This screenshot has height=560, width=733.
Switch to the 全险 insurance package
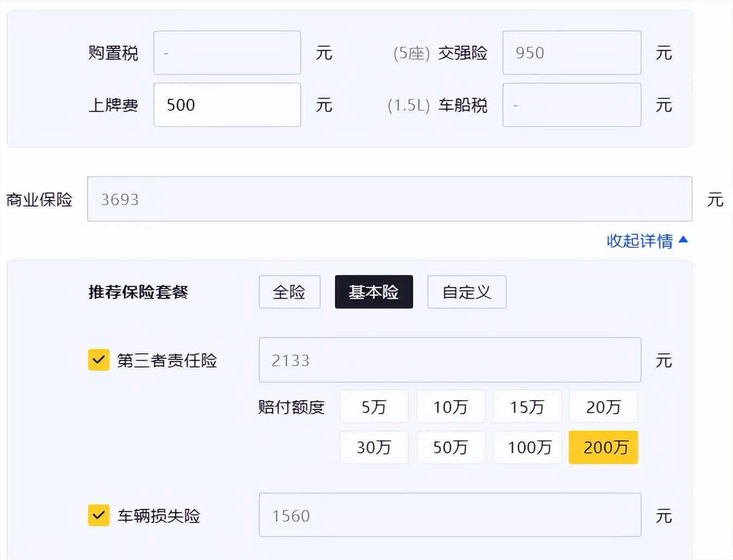coord(289,292)
